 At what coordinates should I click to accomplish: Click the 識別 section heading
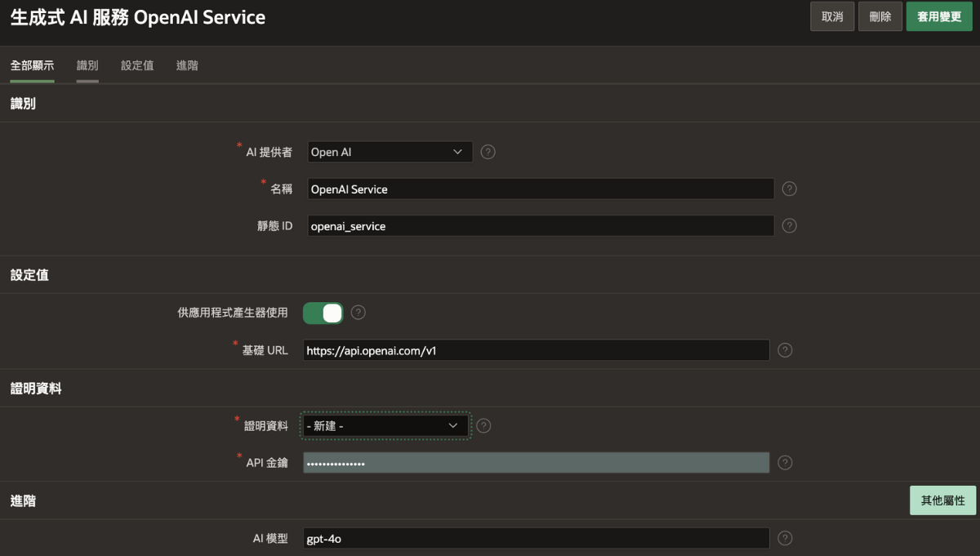(x=23, y=104)
